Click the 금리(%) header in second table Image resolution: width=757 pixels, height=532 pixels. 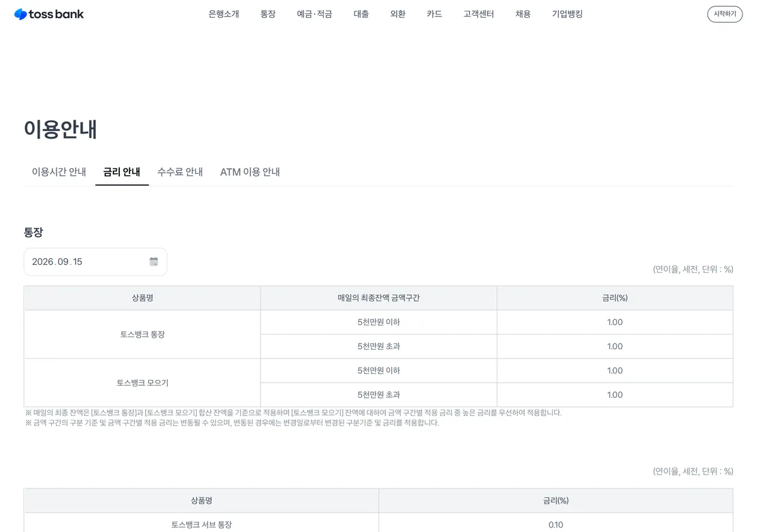(x=556, y=500)
